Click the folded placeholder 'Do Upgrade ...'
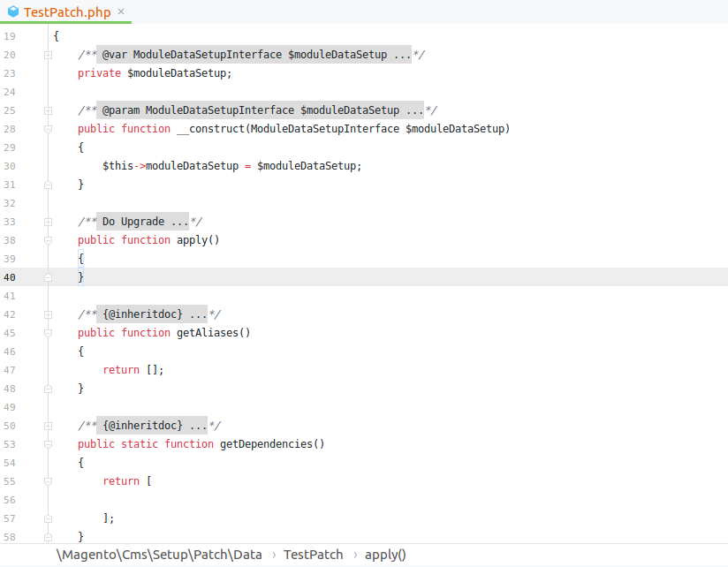This screenshot has width=728, height=567. 142,222
